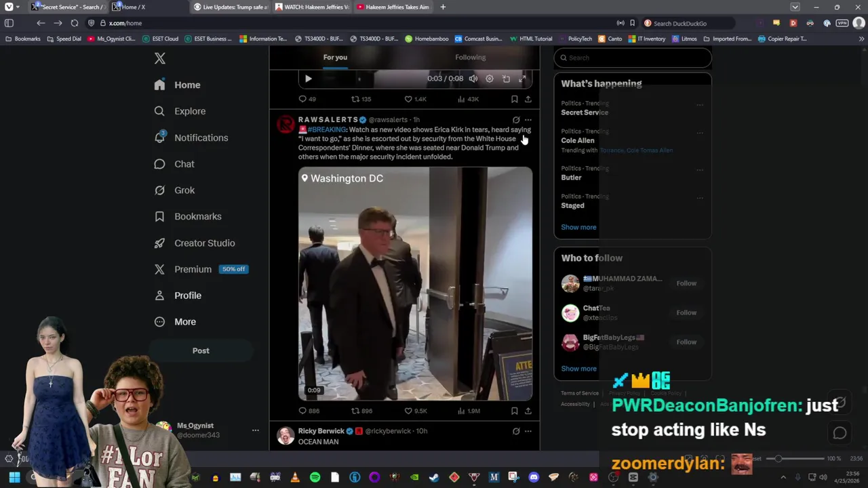
Task: Reload the page in browser toolbar
Action: tap(75, 23)
